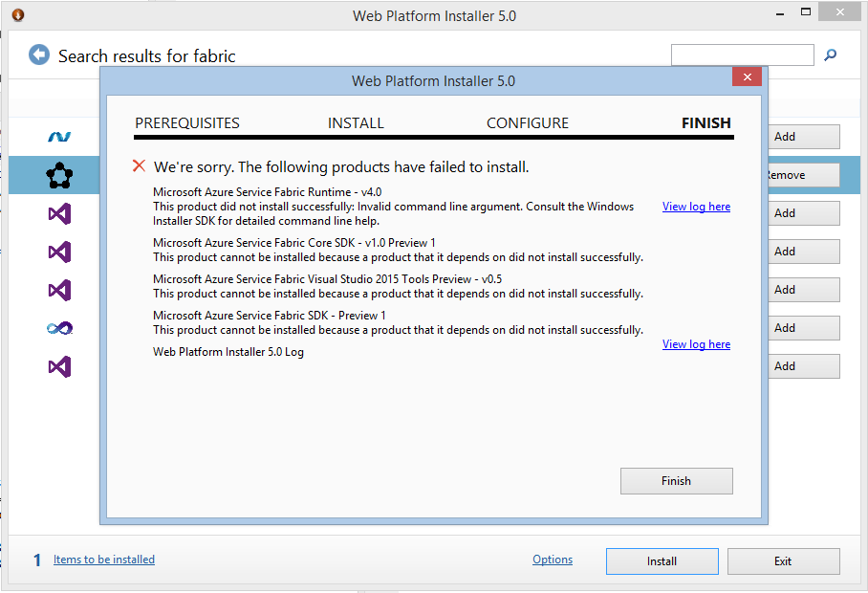Click the Service Fabric icon in highlighted row
Image resolution: width=868 pixels, height=593 pixels.
pyautogui.click(x=59, y=175)
